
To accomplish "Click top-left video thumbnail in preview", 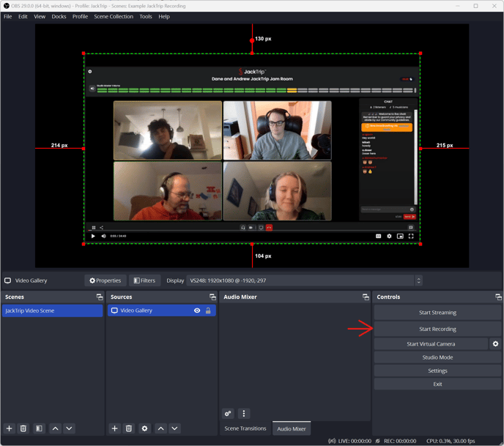I will 168,130.
